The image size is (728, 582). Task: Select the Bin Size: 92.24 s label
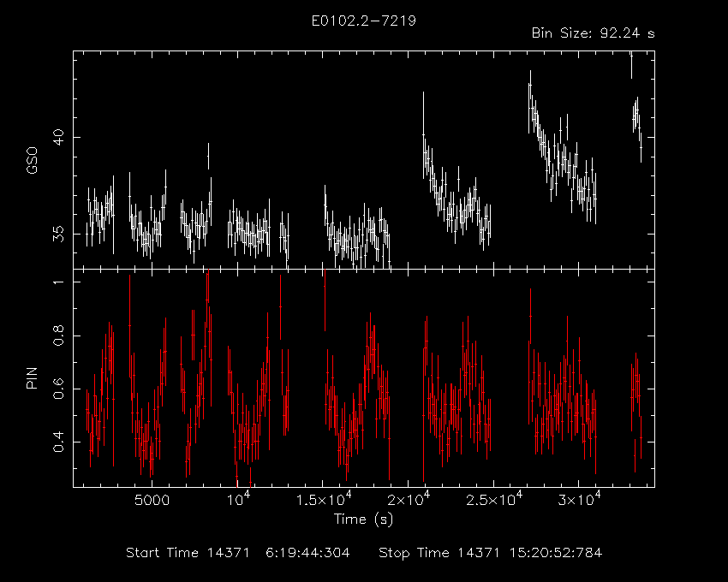click(x=593, y=33)
